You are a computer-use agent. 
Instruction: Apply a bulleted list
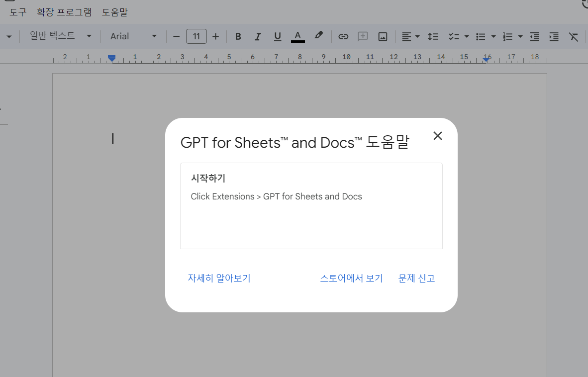(481, 36)
